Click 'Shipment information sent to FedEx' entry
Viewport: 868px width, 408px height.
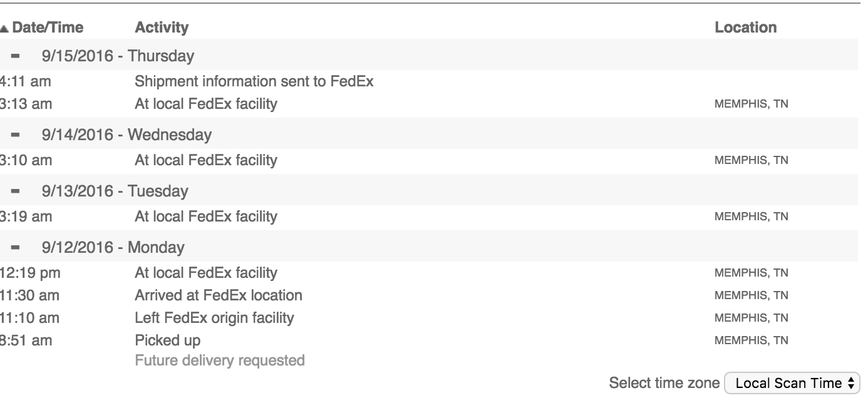[254, 81]
